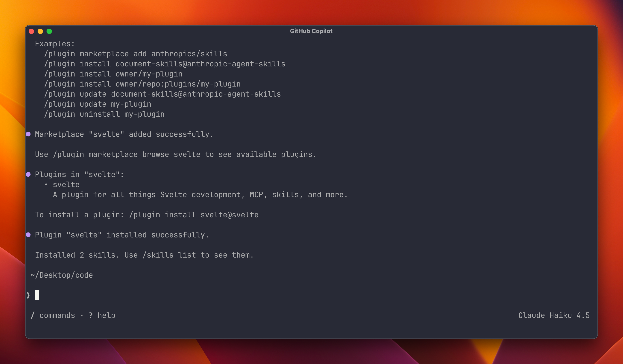Screen dimensions: 623x364
Task: Click the Claude Haiku 4.5 model label
Action: coord(554,315)
